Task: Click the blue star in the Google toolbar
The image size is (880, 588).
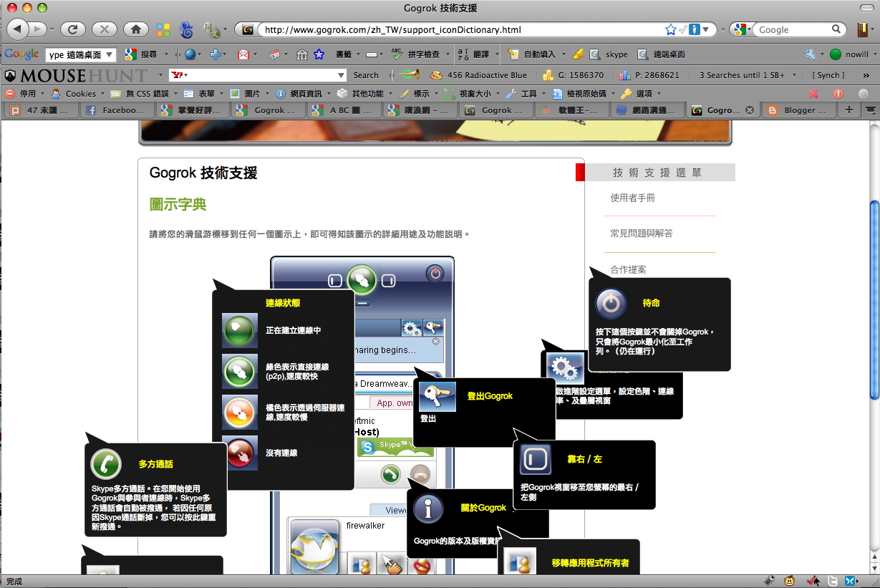Action: (319, 54)
